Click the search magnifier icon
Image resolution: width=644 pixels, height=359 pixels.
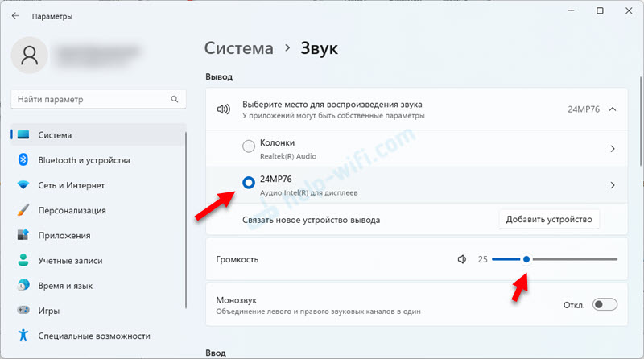[174, 99]
